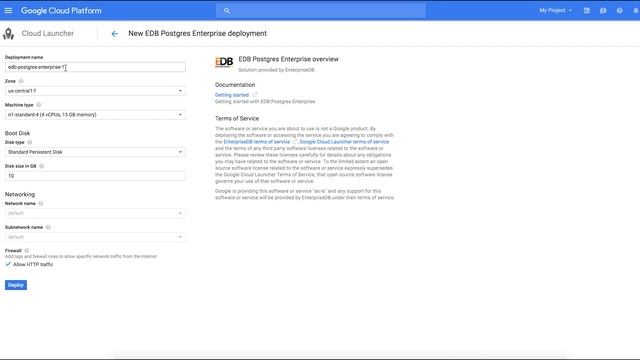
Task: Open the notifications bell icon
Action: [636, 11]
